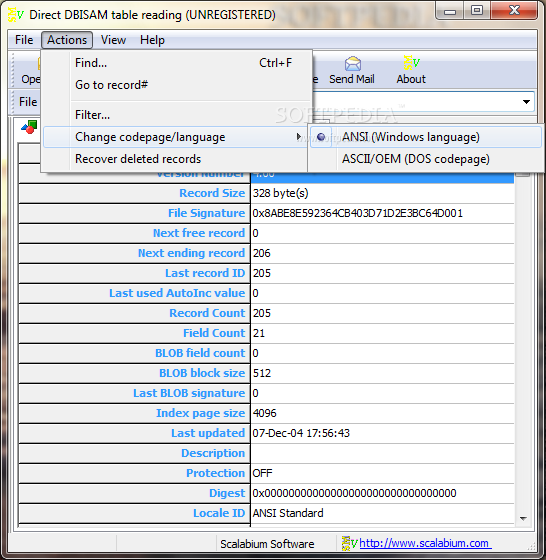Click the Send Mail envelope icon

point(352,64)
